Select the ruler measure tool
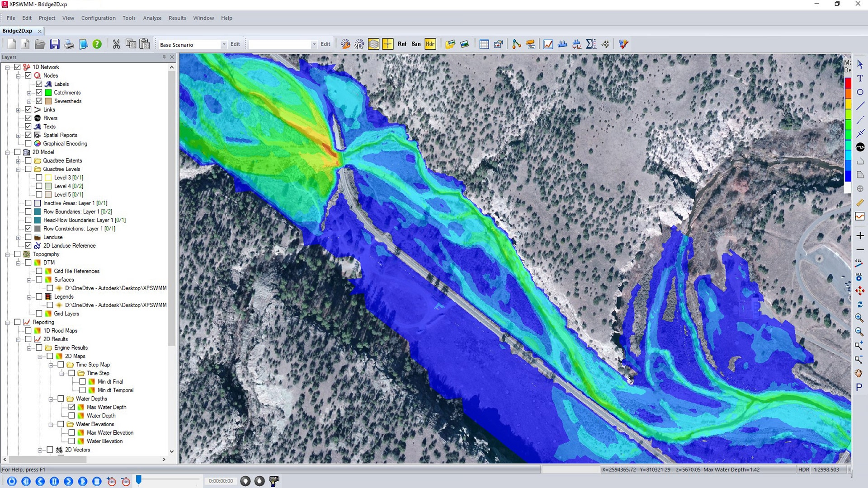This screenshot has height=488, width=868. pyautogui.click(x=860, y=203)
